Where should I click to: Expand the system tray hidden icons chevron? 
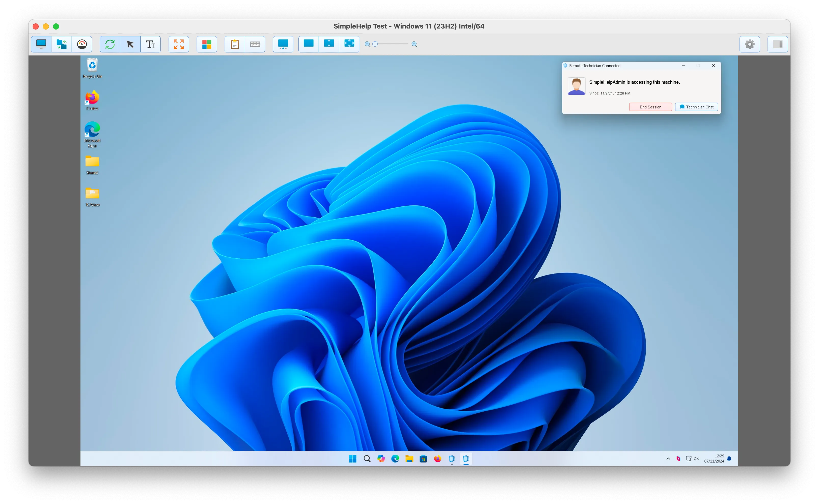668,459
